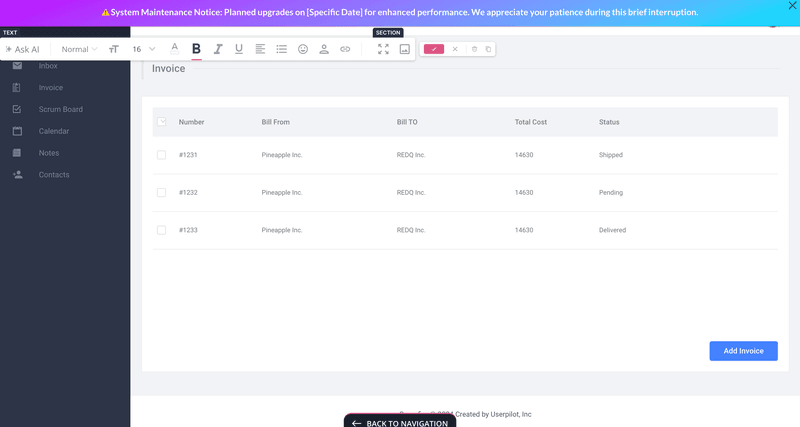Toggle the select-all header checkbox

(x=161, y=122)
